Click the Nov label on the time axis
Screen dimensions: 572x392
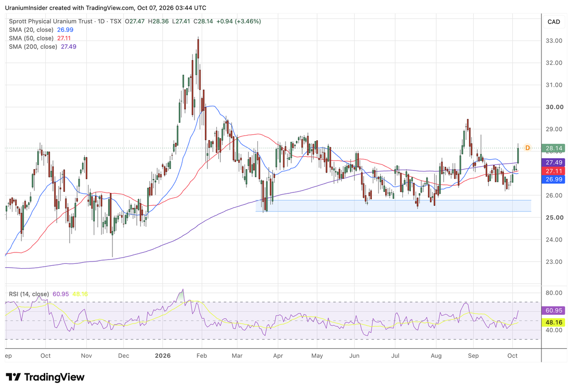pos(86,355)
